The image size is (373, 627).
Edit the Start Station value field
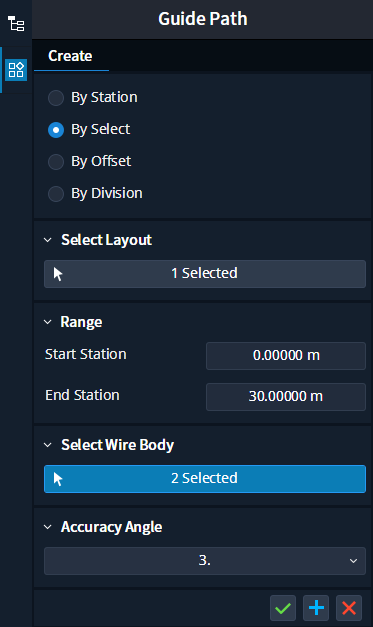click(x=286, y=356)
